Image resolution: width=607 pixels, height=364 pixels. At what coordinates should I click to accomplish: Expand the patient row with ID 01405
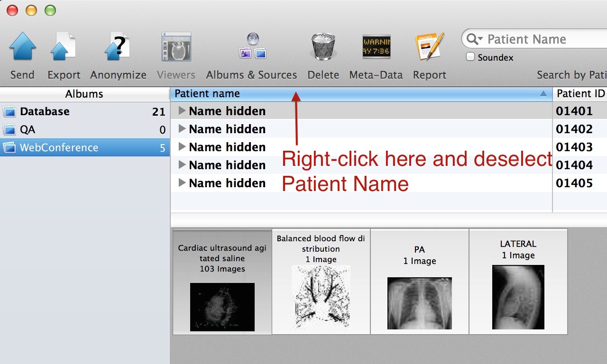(182, 183)
